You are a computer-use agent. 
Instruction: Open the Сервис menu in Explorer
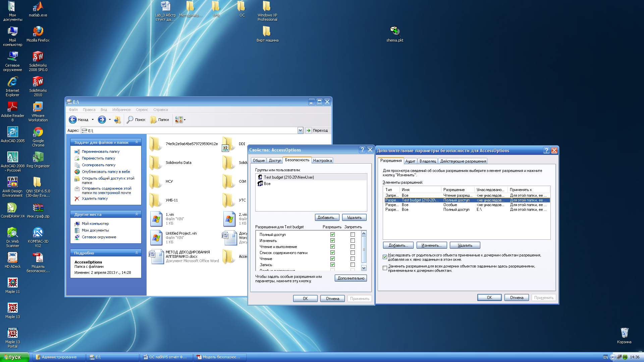pyautogui.click(x=142, y=110)
